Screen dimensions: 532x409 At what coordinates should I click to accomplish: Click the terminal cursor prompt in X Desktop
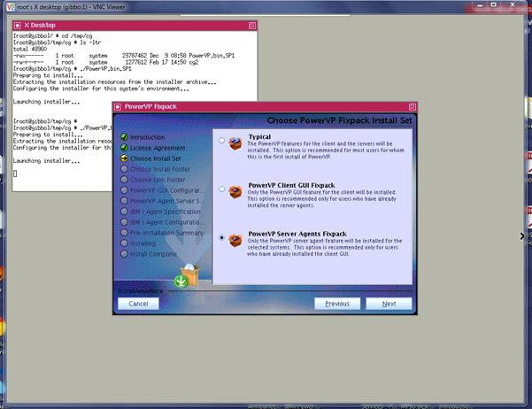[15, 174]
